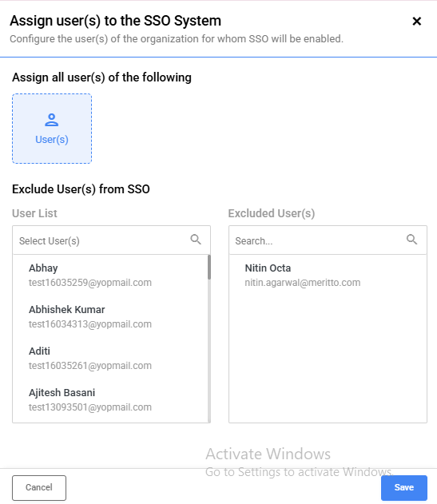
Task: Click the user list scrollbar thumb
Action: (x=209, y=267)
